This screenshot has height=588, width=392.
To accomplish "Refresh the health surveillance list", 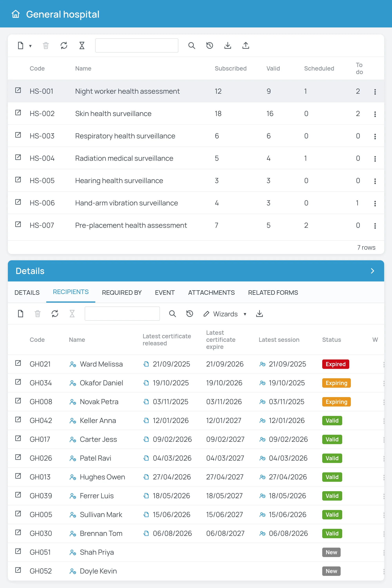I will tap(64, 45).
